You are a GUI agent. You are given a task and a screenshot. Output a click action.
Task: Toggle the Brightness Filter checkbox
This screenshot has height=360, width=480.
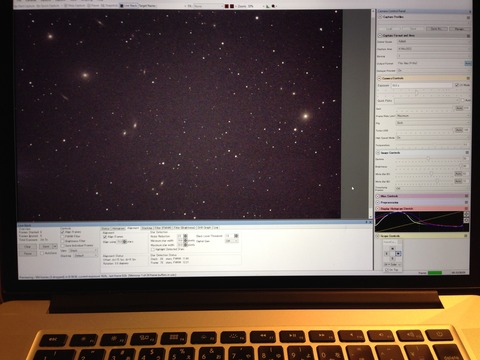62,241
